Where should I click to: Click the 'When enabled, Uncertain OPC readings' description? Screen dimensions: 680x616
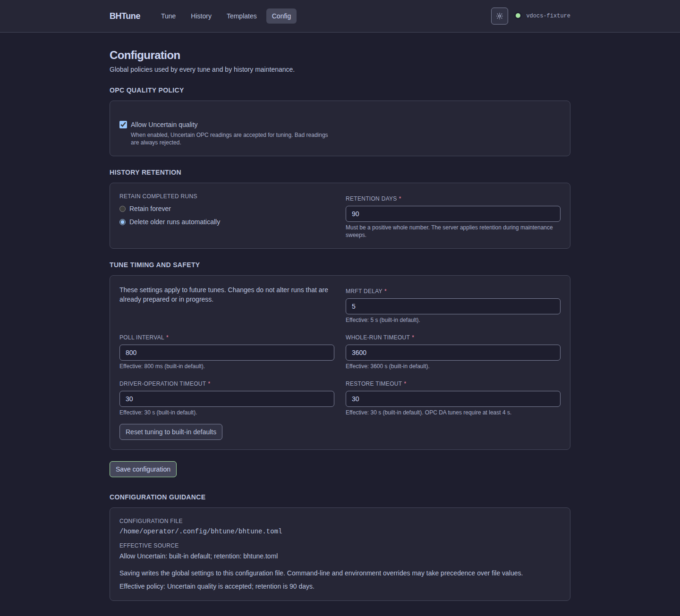pyautogui.click(x=229, y=139)
